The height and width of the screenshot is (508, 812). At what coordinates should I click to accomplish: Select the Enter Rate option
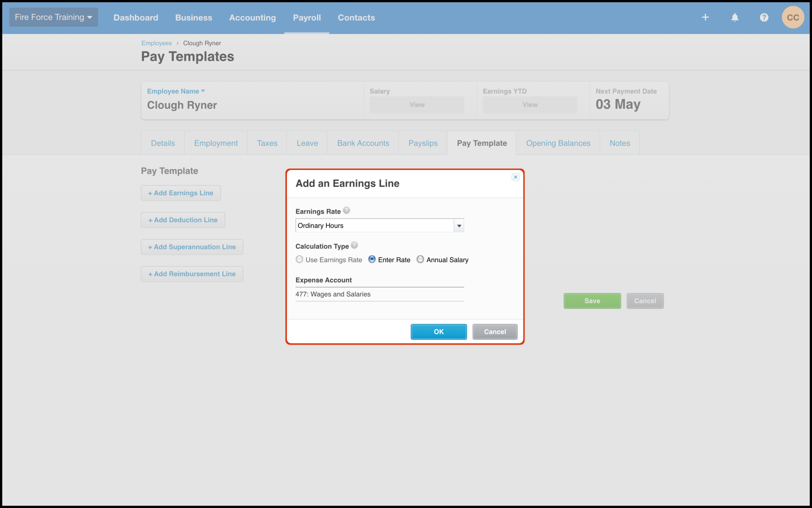coord(372,259)
